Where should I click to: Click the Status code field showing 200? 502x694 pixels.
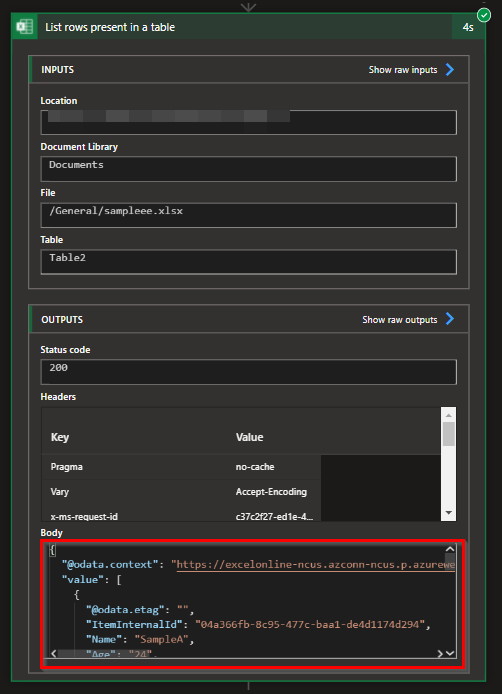pyautogui.click(x=248, y=372)
